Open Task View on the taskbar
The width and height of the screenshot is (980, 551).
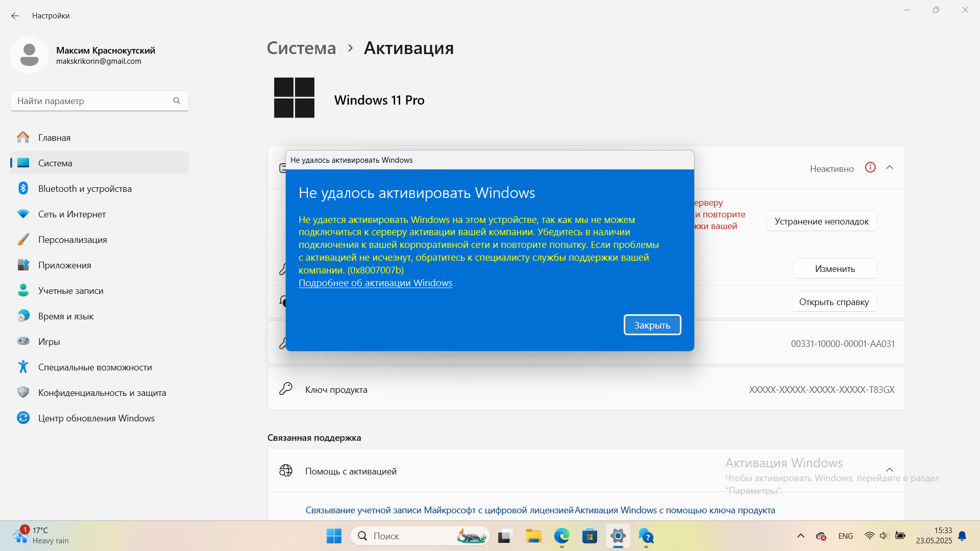point(505,536)
